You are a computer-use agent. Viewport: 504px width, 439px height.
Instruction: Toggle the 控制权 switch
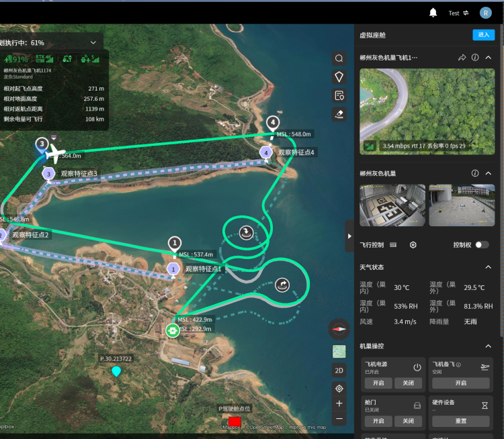point(482,245)
